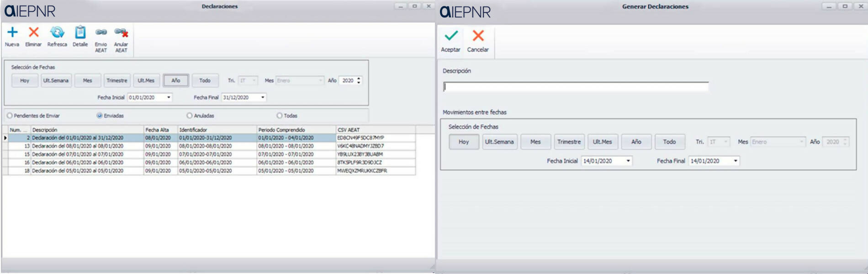Sort by the Fecha Alta column header

pos(160,130)
